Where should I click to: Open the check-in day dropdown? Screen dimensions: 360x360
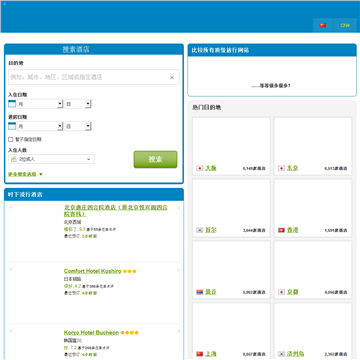pyautogui.click(x=78, y=104)
